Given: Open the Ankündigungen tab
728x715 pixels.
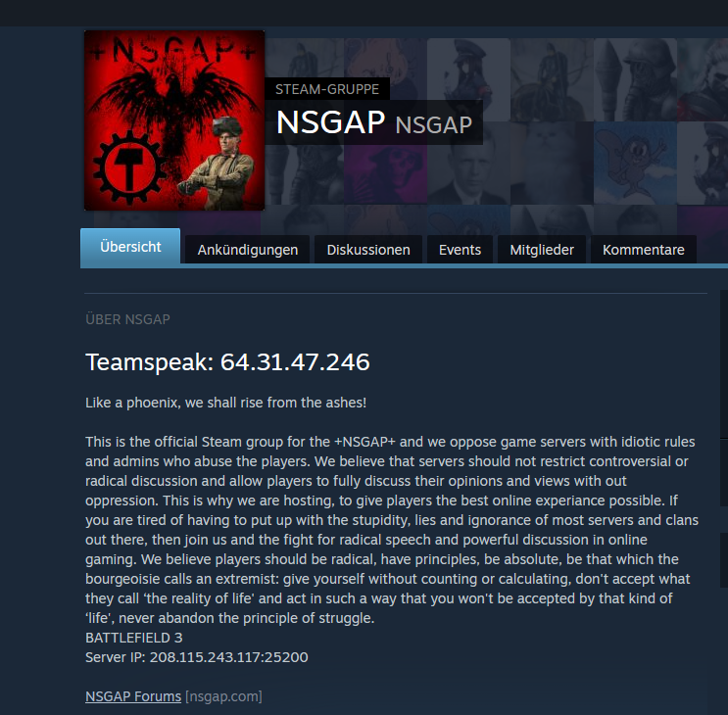Looking at the screenshot, I should (x=248, y=250).
